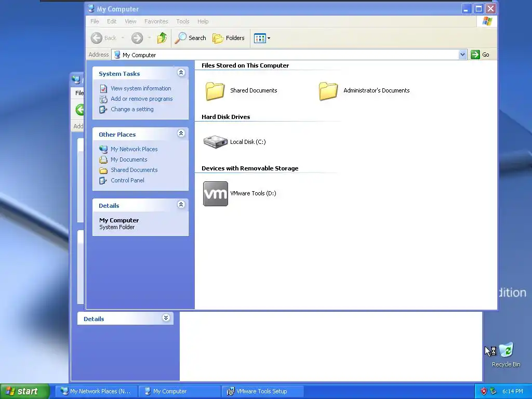Click the Start button

click(x=25, y=391)
